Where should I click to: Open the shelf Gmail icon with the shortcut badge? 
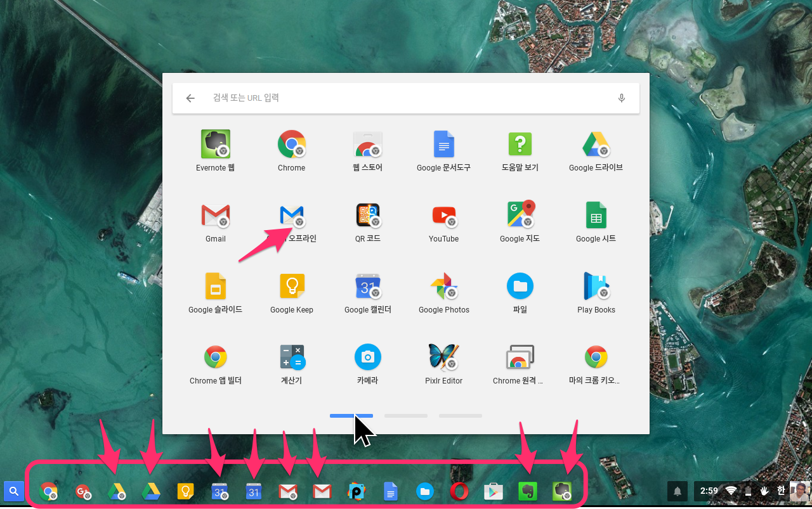[288, 491]
